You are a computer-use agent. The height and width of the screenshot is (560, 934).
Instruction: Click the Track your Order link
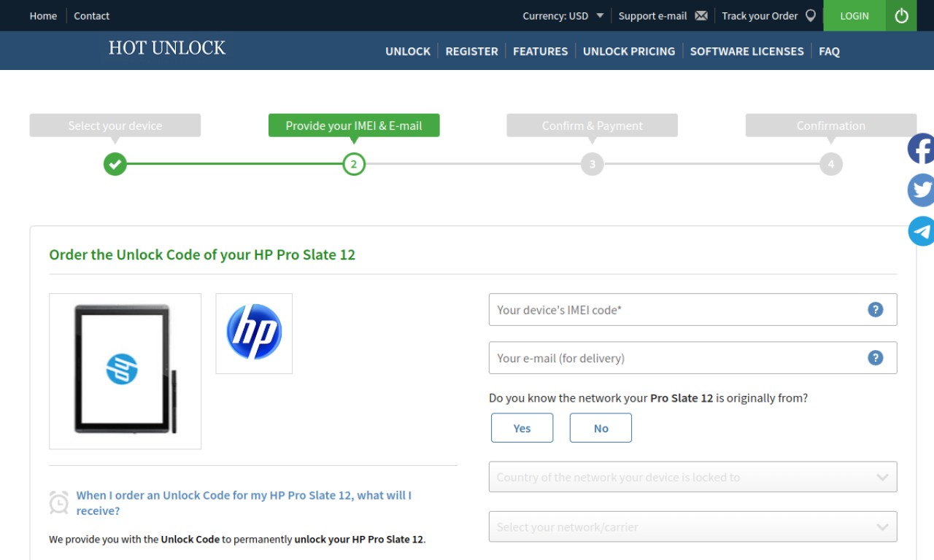tap(760, 15)
